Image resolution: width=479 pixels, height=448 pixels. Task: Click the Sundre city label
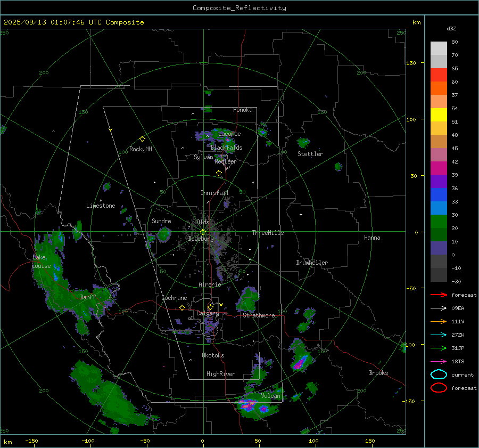(161, 221)
